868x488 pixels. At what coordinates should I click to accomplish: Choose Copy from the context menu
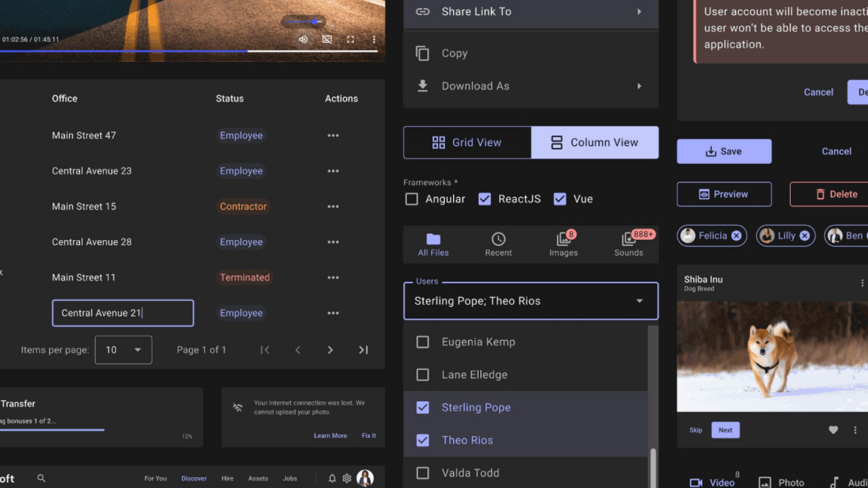[x=454, y=54]
